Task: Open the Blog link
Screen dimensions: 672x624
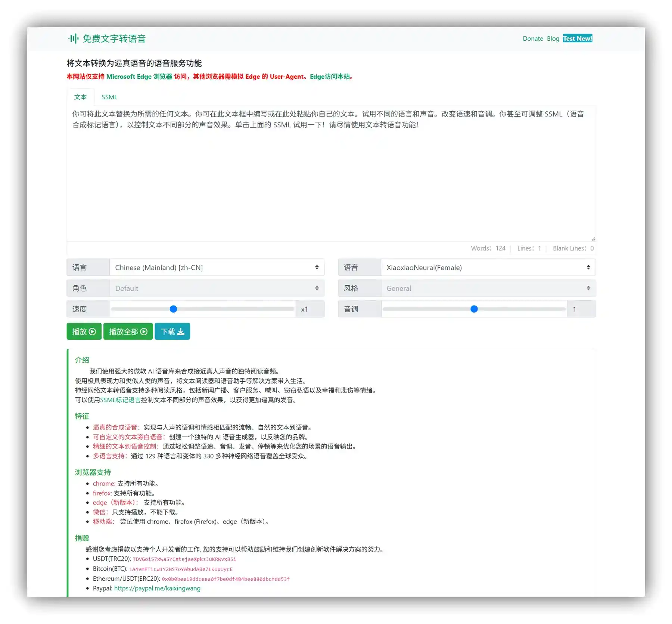Action: 553,38
